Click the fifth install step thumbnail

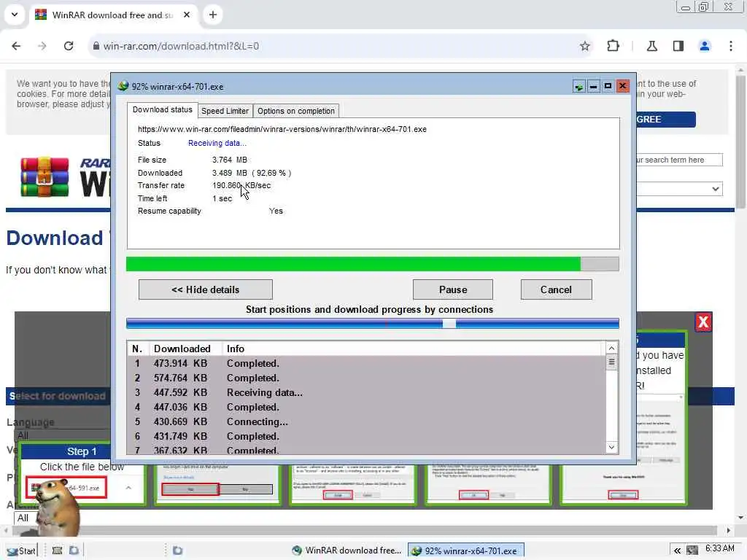coord(623,484)
